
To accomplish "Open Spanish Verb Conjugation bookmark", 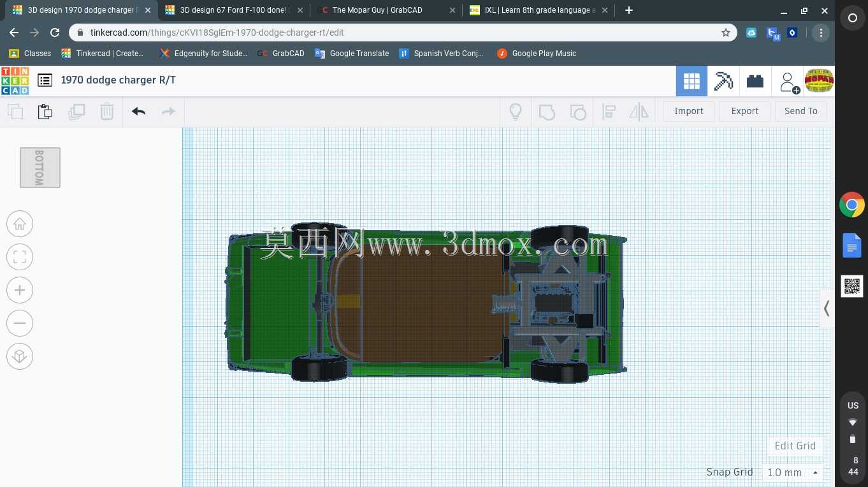I will pyautogui.click(x=442, y=54).
